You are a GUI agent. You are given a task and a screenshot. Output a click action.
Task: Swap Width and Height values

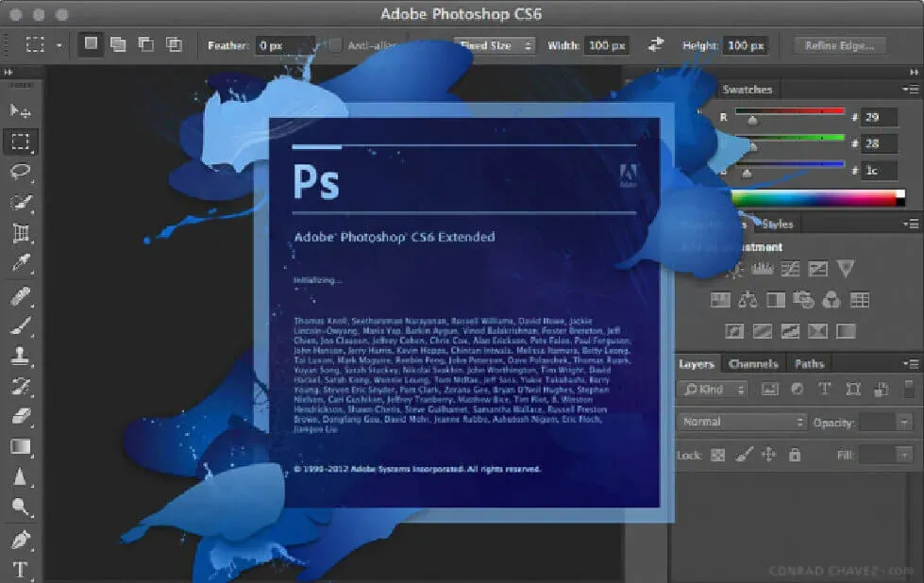(656, 44)
